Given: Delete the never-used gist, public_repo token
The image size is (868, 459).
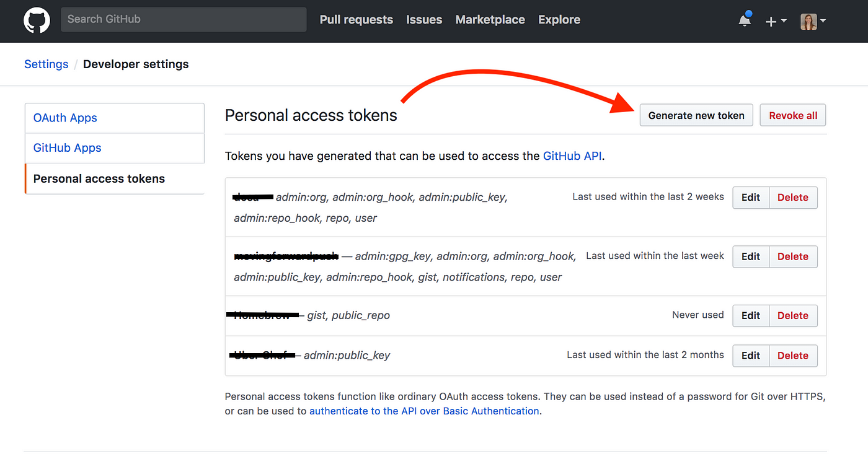Looking at the screenshot, I should point(793,315).
